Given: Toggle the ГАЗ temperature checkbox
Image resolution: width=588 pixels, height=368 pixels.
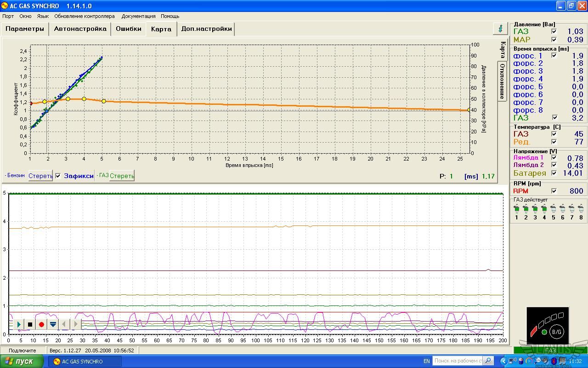Looking at the screenshot, I should point(554,134).
